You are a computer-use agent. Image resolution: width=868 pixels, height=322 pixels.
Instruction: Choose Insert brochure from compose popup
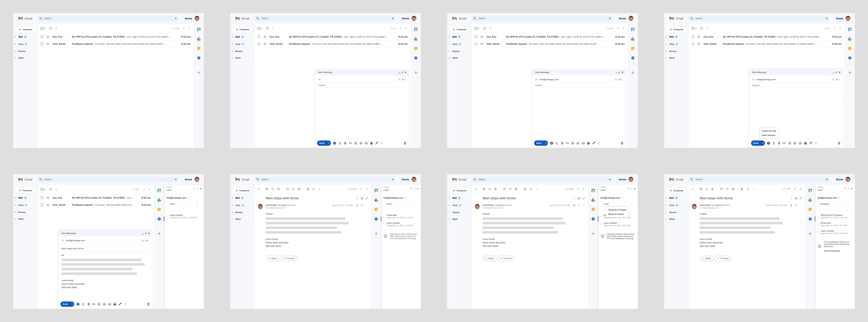769,135
